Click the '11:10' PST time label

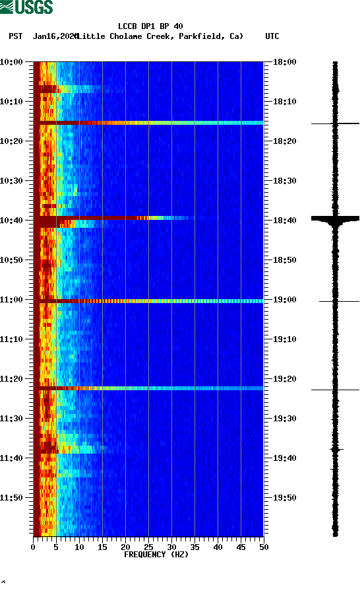[x=12, y=339]
